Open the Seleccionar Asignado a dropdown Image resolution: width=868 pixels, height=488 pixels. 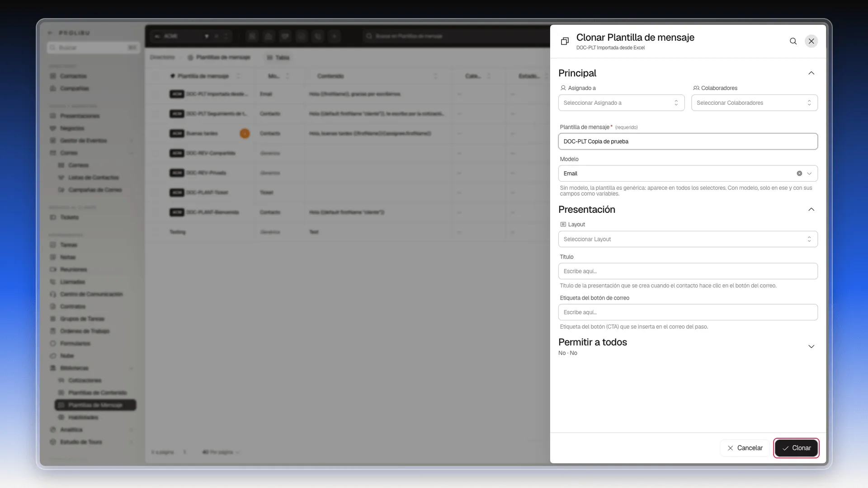click(x=621, y=103)
